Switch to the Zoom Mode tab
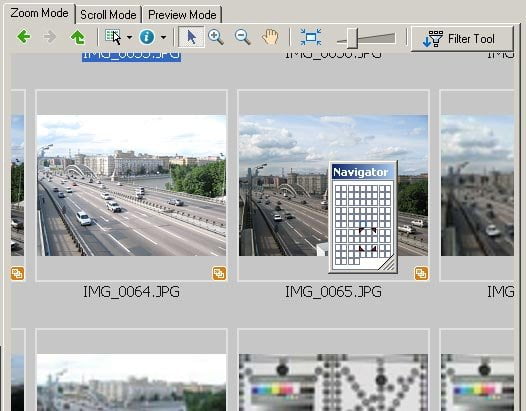526x411 pixels. click(x=39, y=13)
